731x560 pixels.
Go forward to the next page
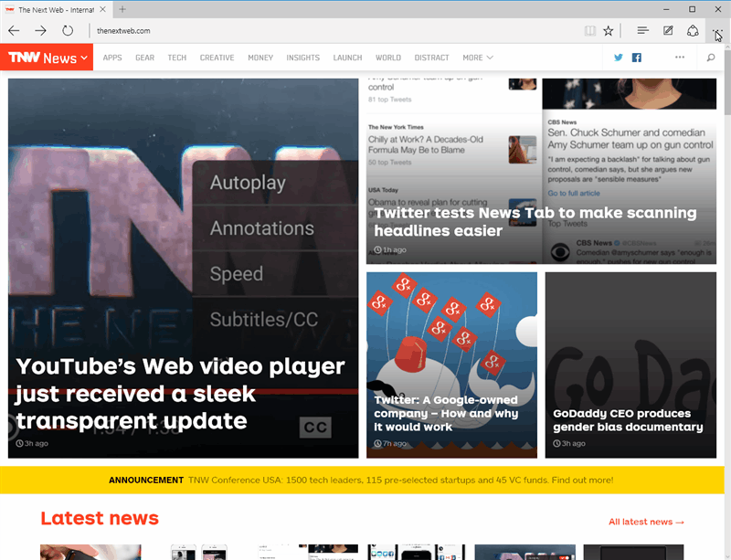point(40,31)
